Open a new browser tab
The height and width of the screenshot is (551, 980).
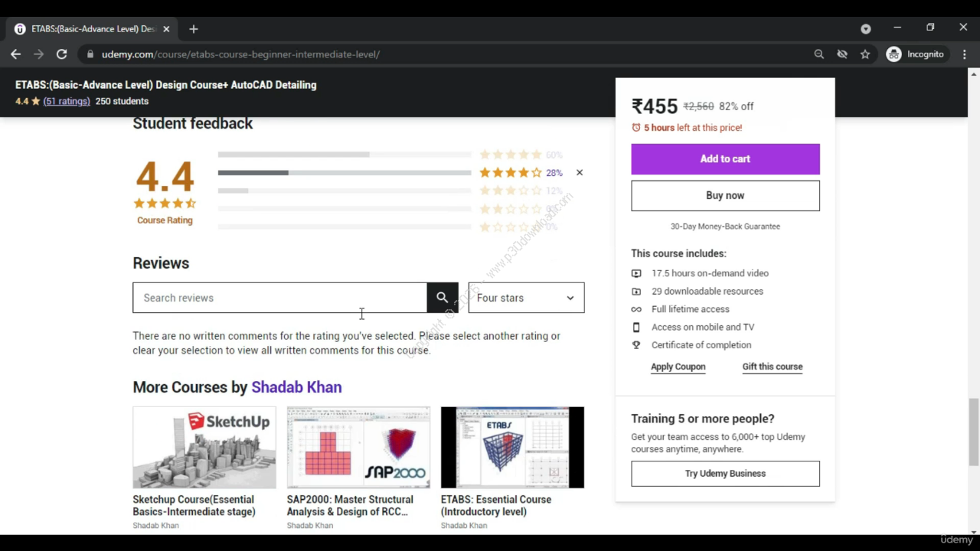(194, 29)
